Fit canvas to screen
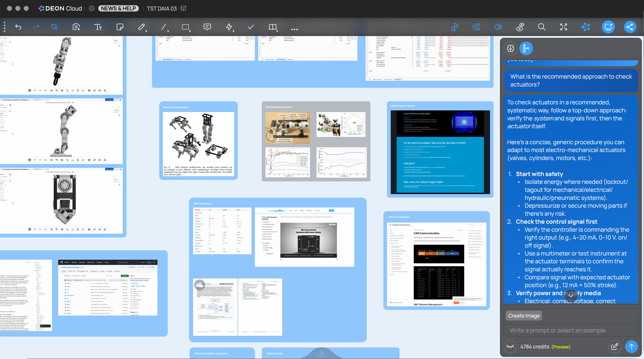 (x=563, y=27)
